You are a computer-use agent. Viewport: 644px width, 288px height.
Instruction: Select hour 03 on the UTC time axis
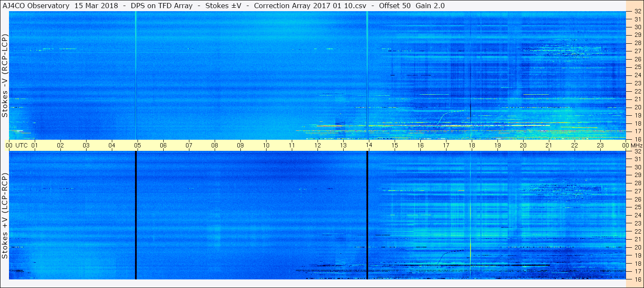[x=86, y=145]
